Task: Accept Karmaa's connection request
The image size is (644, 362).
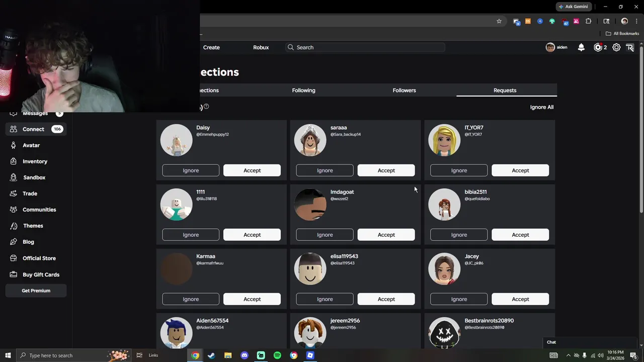Action: pyautogui.click(x=252, y=299)
